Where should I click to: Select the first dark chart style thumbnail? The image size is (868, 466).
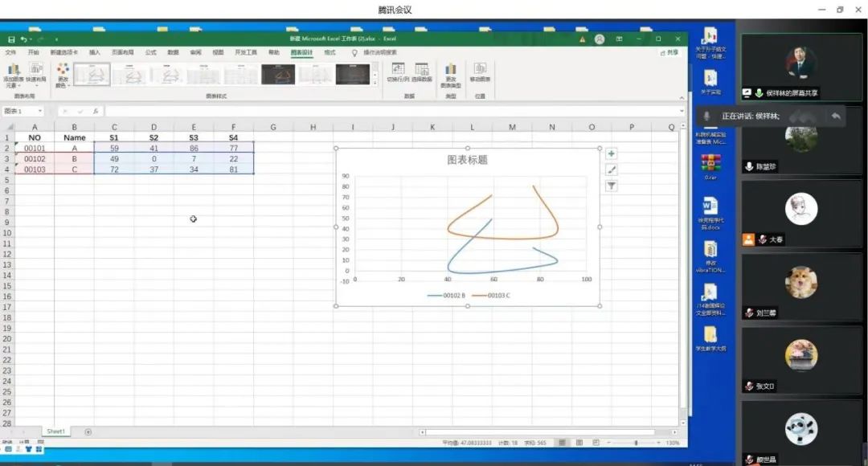click(277, 75)
